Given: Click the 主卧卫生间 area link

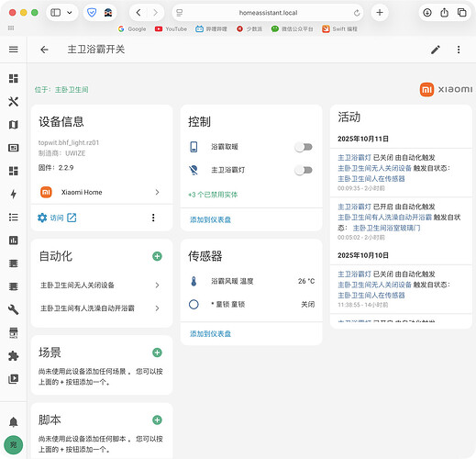Looking at the screenshot, I should pyautogui.click(x=72, y=90).
